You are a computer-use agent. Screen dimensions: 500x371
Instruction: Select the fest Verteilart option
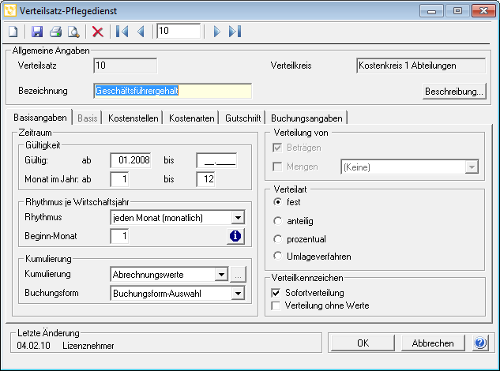277,202
